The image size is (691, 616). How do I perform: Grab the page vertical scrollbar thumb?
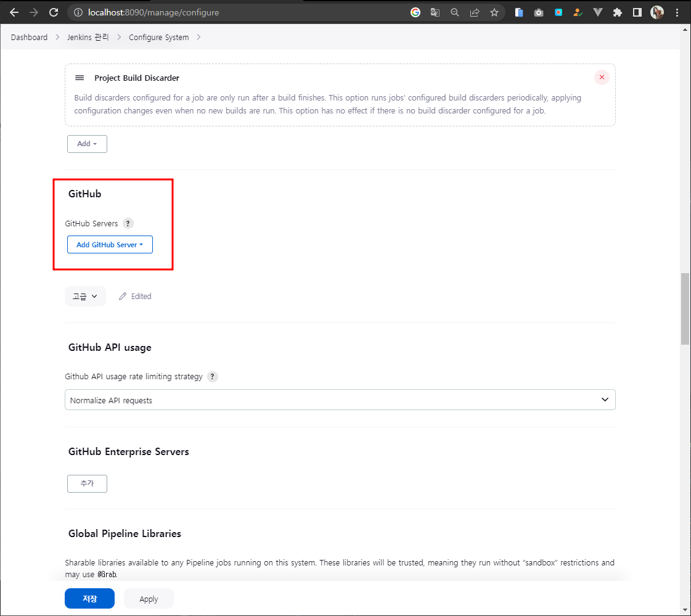[x=685, y=309]
